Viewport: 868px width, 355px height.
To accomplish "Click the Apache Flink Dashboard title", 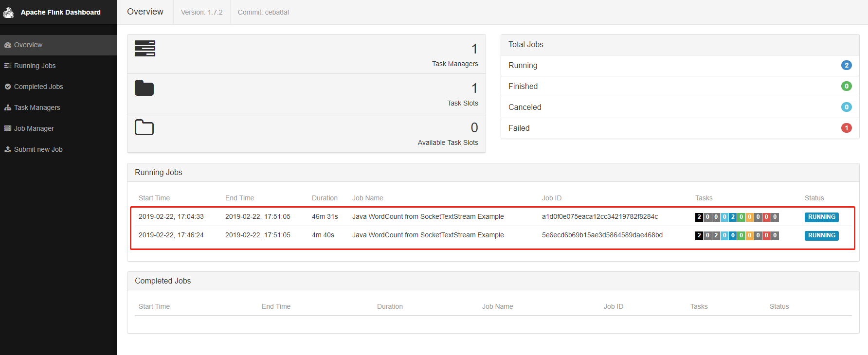I will 61,12.
